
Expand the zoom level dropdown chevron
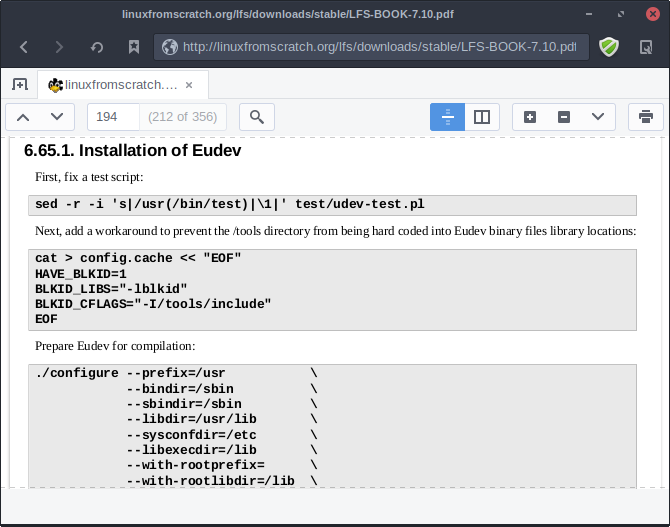(x=597, y=117)
